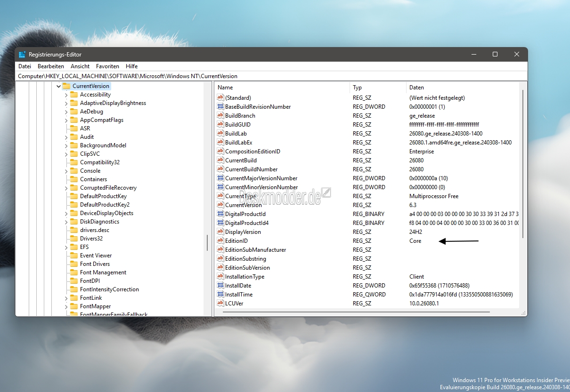
Task: Select the FontIntensityCorrection key
Action: point(109,289)
